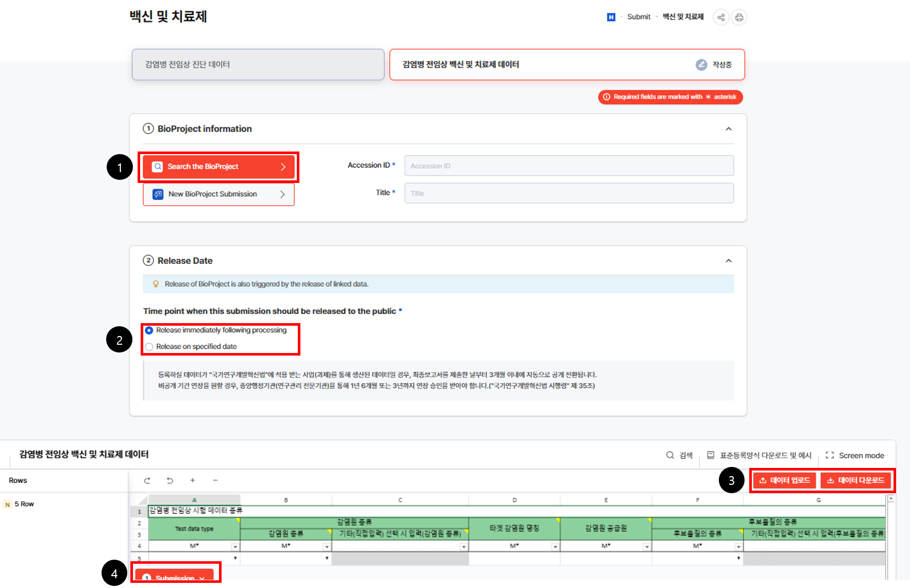Image resolution: width=910 pixels, height=588 pixels.
Task: Open the Submission dropdown at the bottom
Action: [175, 577]
